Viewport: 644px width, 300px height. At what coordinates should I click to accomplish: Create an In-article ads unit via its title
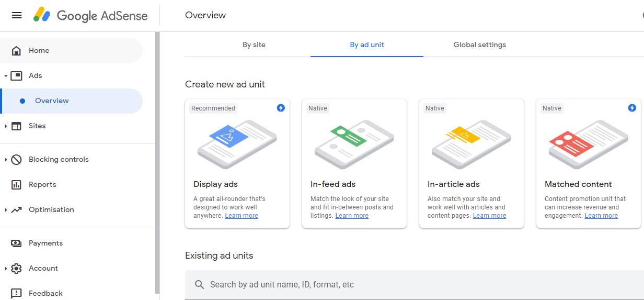tap(454, 184)
